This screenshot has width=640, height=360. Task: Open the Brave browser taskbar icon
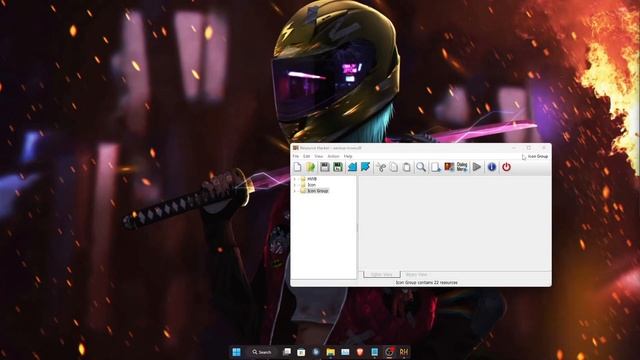tap(360, 352)
